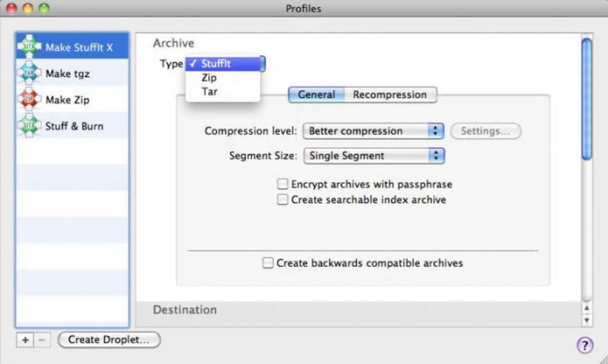Open the Segment Size dropdown
Screen dimensions: 608x364
tap(374, 156)
